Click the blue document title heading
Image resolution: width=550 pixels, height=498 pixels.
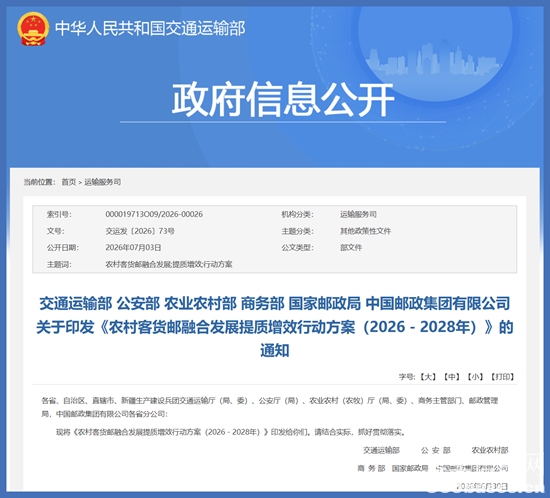(275, 327)
